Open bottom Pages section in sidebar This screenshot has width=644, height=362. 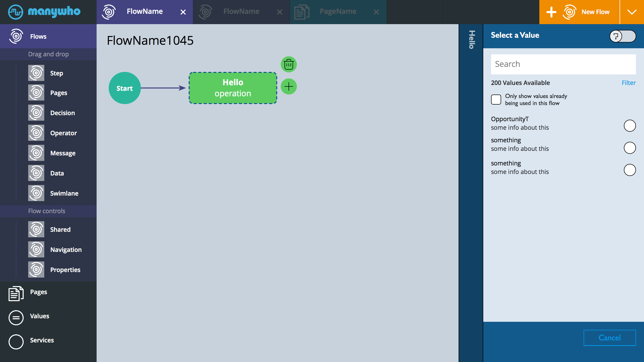tap(38, 292)
